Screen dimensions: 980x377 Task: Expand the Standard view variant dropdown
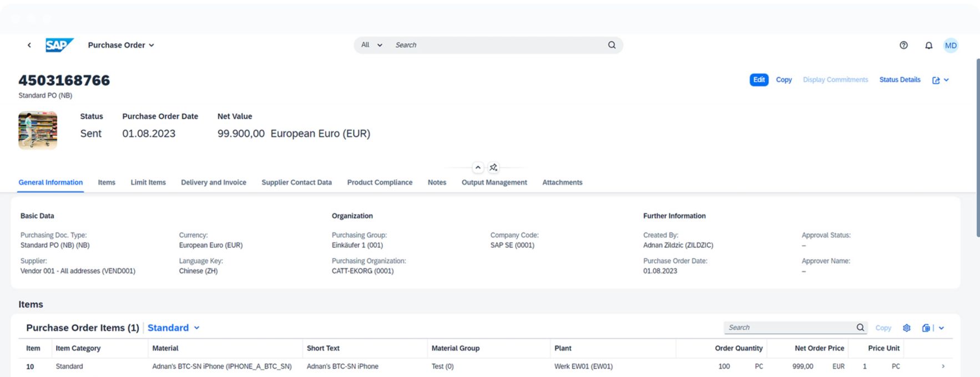pyautogui.click(x=173, y=328)
